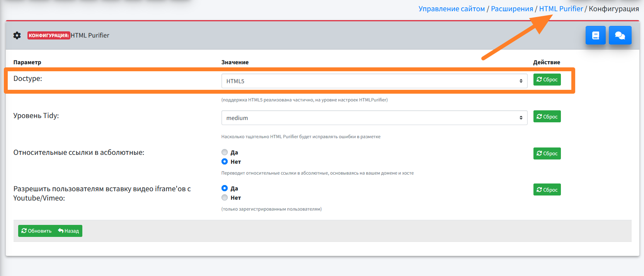Image resolution: width=644 pixels, height=276 pixels.
Task: Reset the Doctype parameter with Сброс
Action: (547, 79)
